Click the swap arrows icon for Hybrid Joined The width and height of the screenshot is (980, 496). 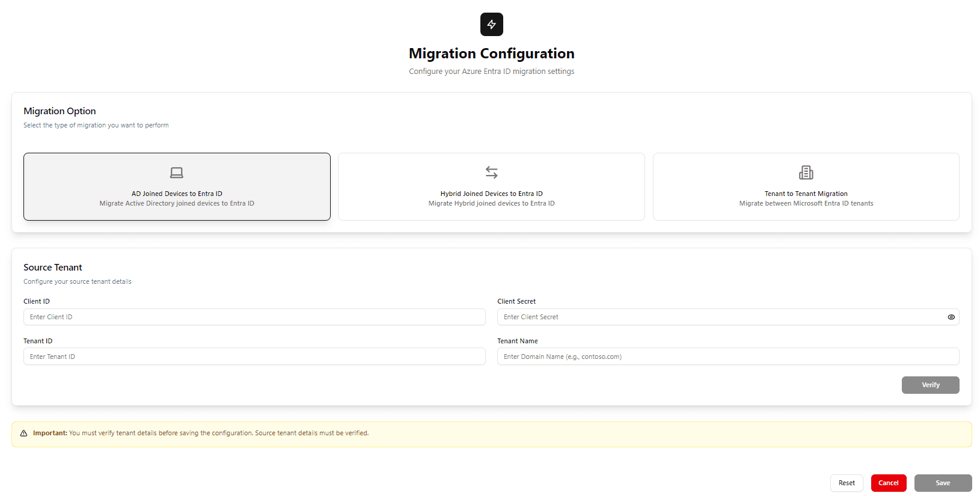click(x=491, y=173)
